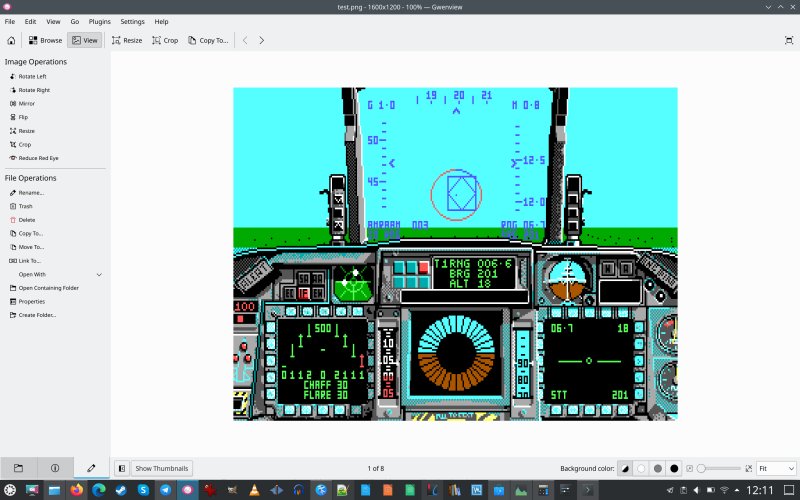Open the Plugins menu
800x500 pixels.
tap(100, 21)
